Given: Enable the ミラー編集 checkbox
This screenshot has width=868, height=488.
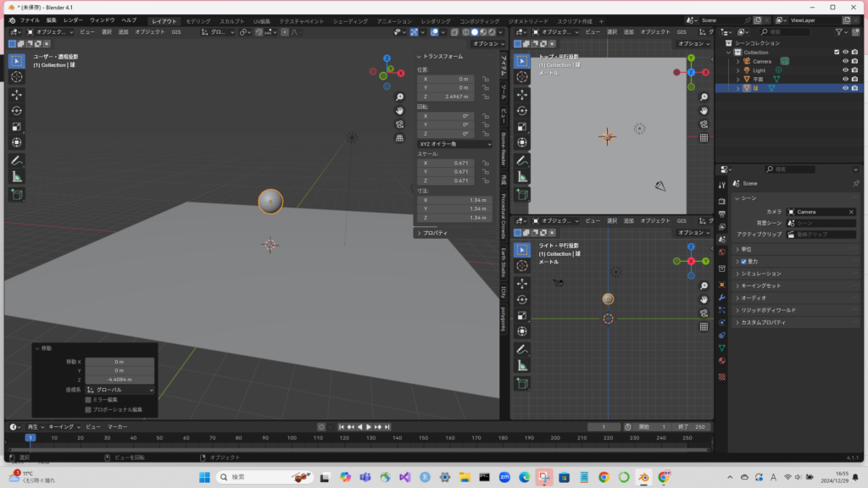Looking at the screenshot, I should [x=88, y=399].
